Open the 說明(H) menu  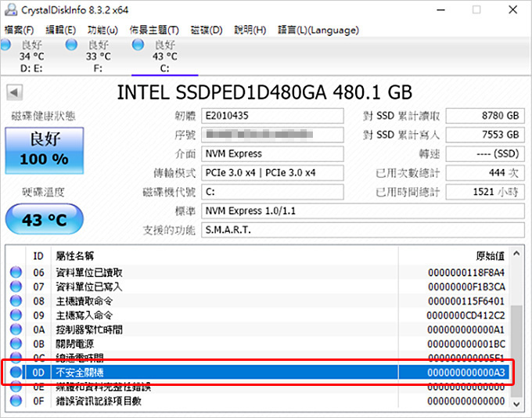coord(250,31)
